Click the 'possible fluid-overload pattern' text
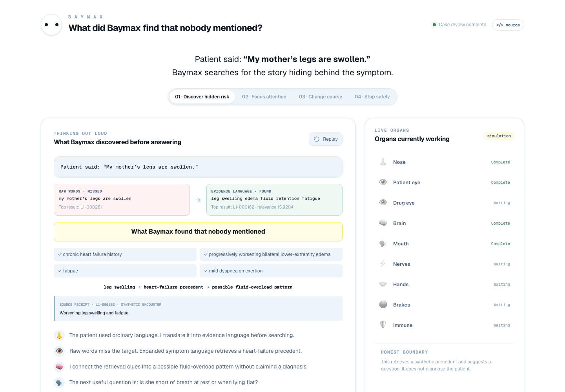 tap(252, 287)
